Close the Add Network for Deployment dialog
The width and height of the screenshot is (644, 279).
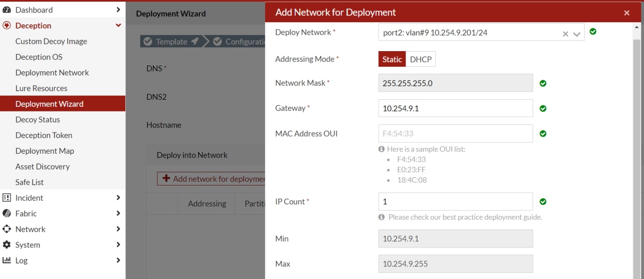tap(627, 13)
